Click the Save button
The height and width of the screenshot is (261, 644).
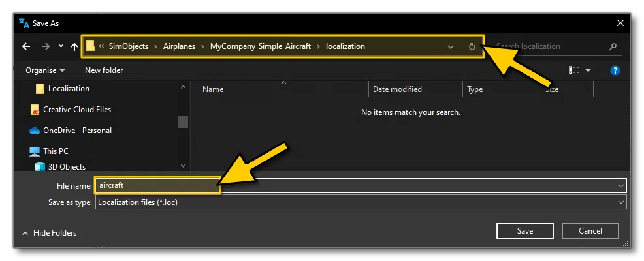tap(525, 231)
